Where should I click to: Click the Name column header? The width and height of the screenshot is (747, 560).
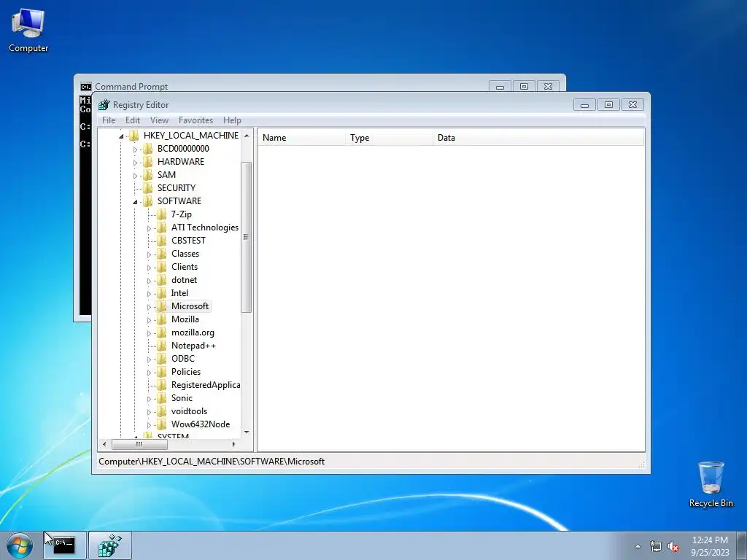click(x=301, y=138)
